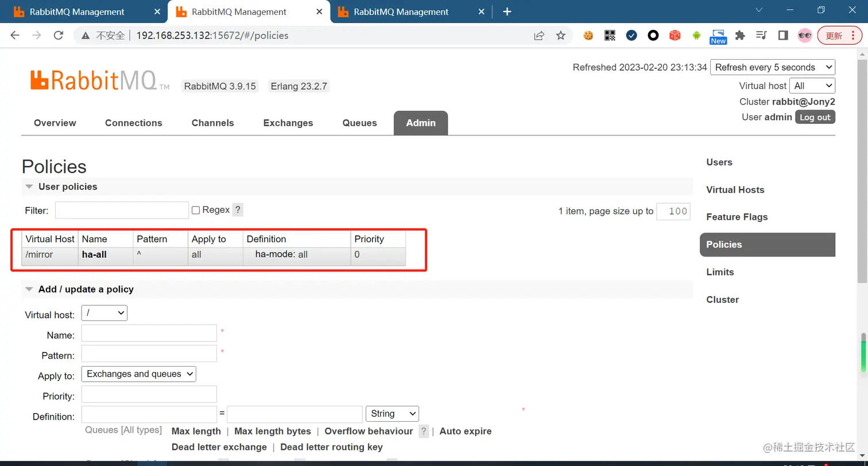Insert the Max length bytes definition link
Viewport: 868px width, 466px height.
point(273,432)
